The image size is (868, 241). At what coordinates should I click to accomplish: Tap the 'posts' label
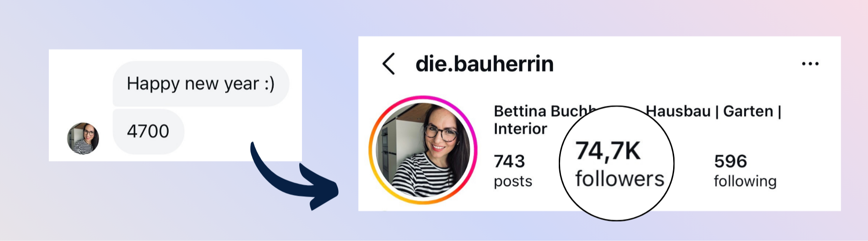click(x=513, y=181)
